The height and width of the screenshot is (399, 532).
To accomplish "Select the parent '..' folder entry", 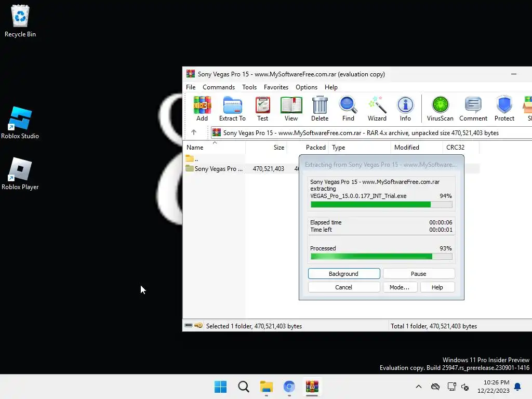I will point(192,158).
